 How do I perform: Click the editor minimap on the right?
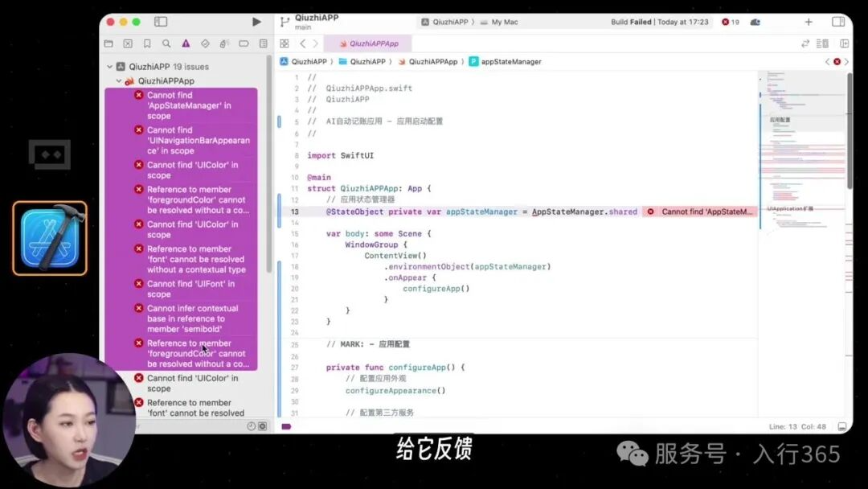(x=800, y=161)
